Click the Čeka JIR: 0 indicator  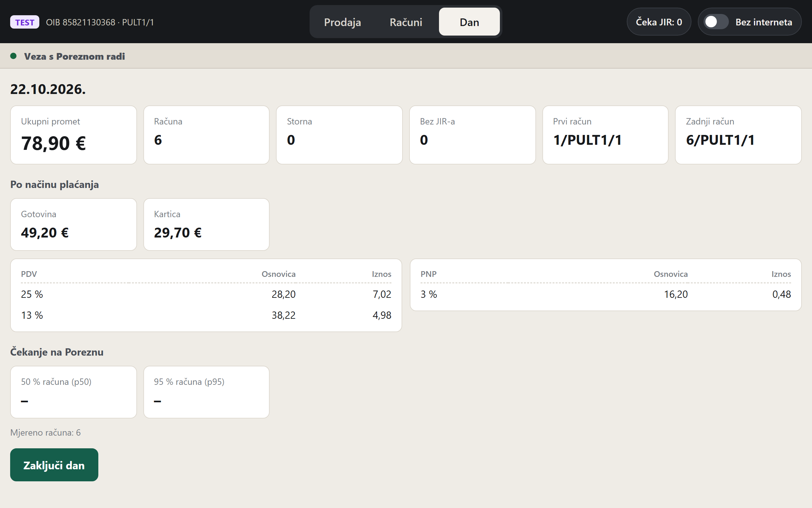coord(659,22)
